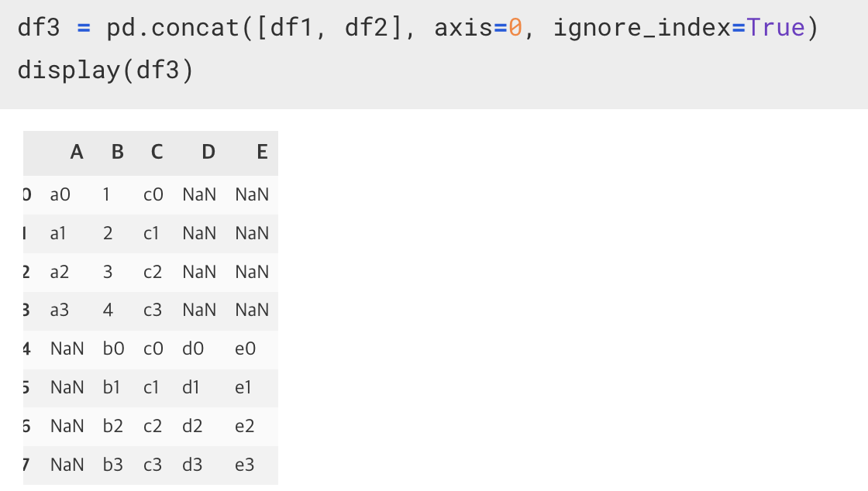868x491 pixels.
Task: Click the 'True' keyword in the code
Action: click(776, 28)
